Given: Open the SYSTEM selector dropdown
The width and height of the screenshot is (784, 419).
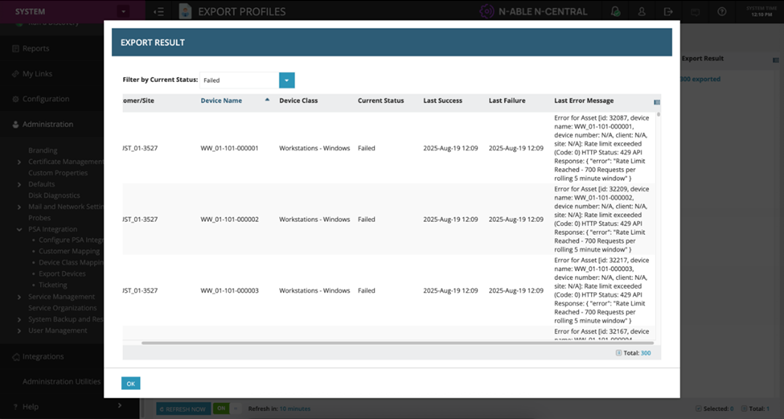Looking at the screenshot, I should (122, 12).
